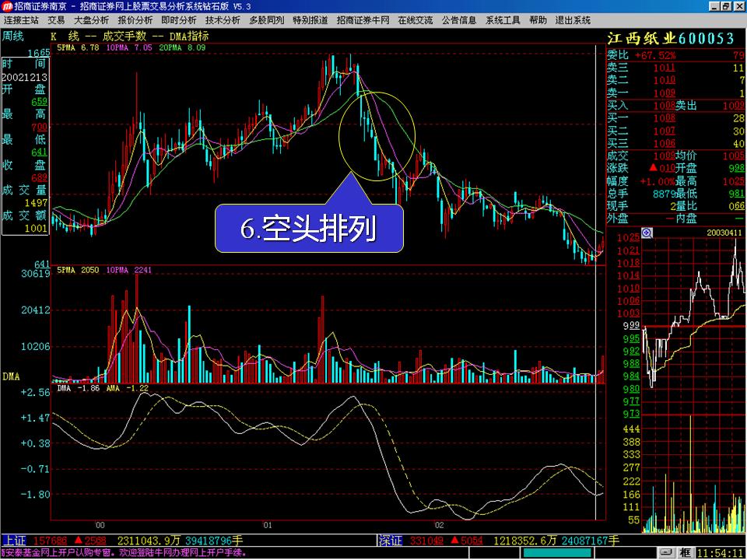Click the DMA指标 label in the chart header

[189, 37]
